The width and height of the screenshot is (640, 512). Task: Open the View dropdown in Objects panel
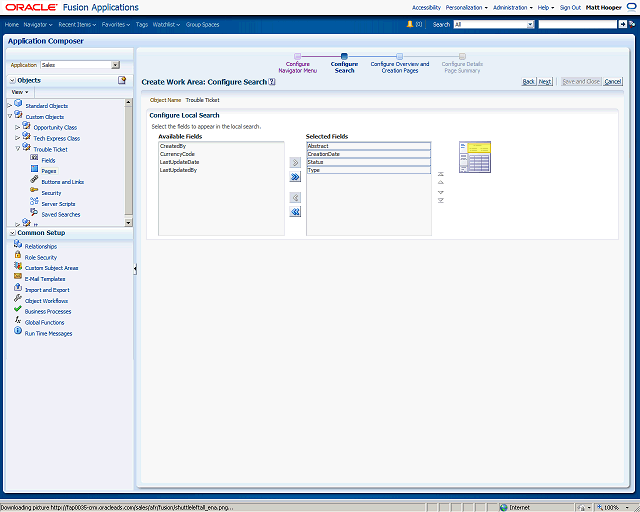click(20, 92)
